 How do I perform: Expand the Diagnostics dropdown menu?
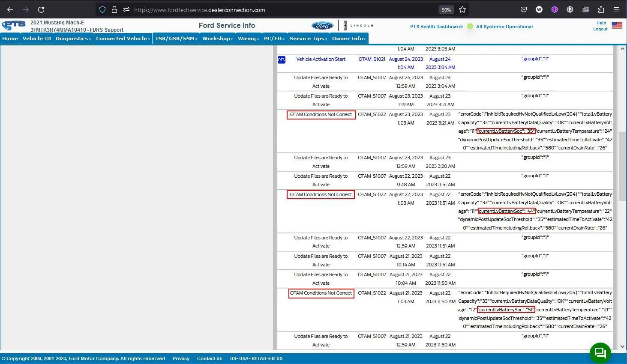coord(74,39)
